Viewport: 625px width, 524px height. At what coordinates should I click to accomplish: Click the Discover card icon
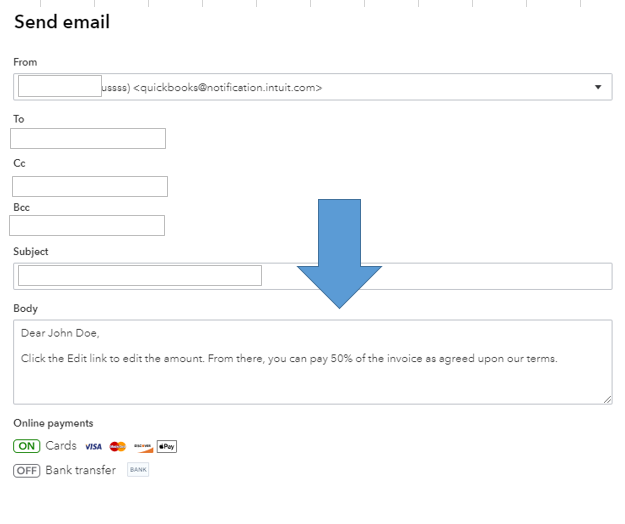click(x=143, y=447)
